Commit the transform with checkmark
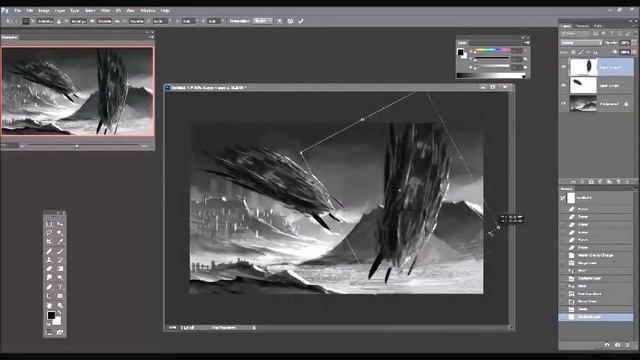Screen dimensions: 640x360 [x=301, y=21]
